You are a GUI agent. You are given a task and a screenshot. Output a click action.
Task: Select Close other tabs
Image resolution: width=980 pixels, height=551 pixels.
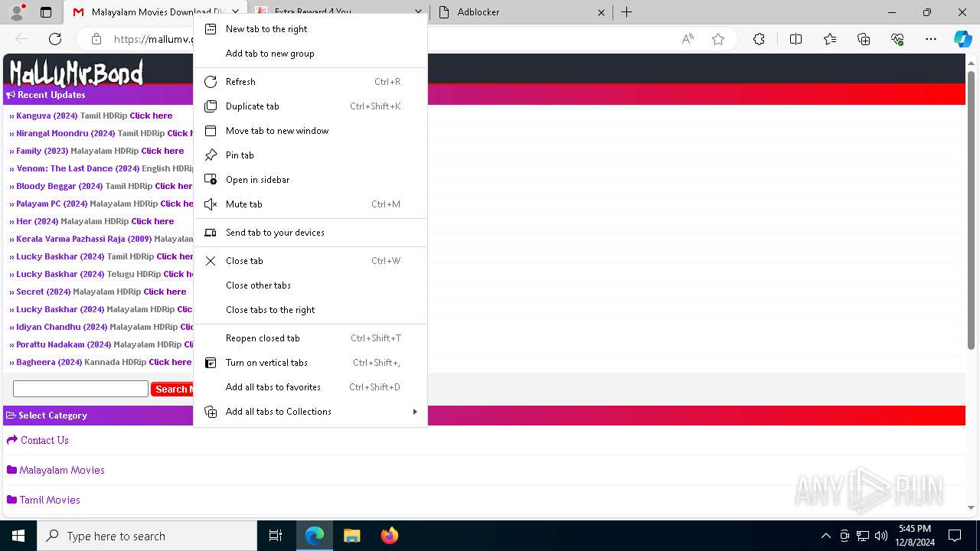coord(310,285)
